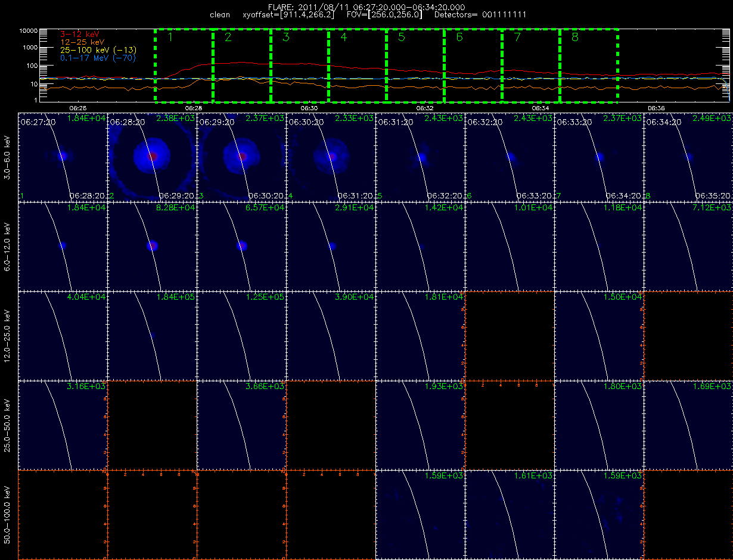Select interval 5 marker in the light curve
The width and height of the screenshot is (733, 560).
(401, 38)
